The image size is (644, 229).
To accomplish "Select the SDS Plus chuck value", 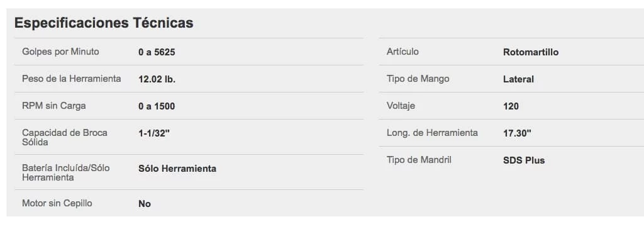I will pos(524,160).
